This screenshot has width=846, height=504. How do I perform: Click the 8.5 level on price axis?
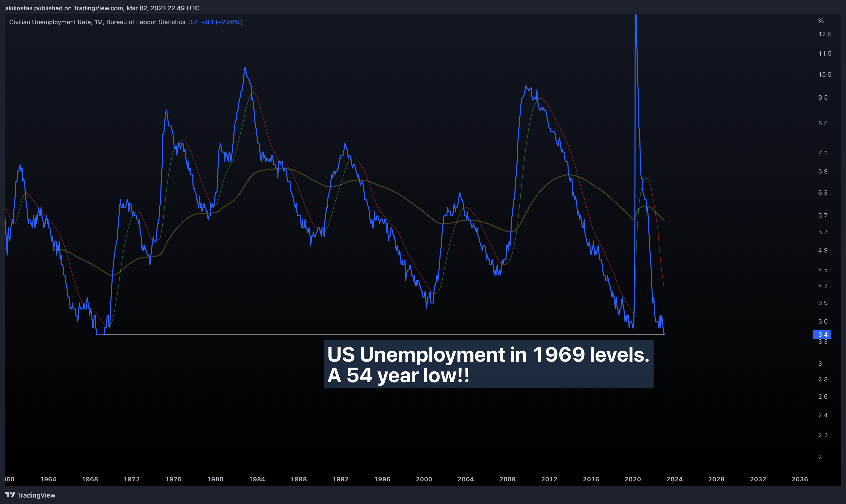coord(823,123)
